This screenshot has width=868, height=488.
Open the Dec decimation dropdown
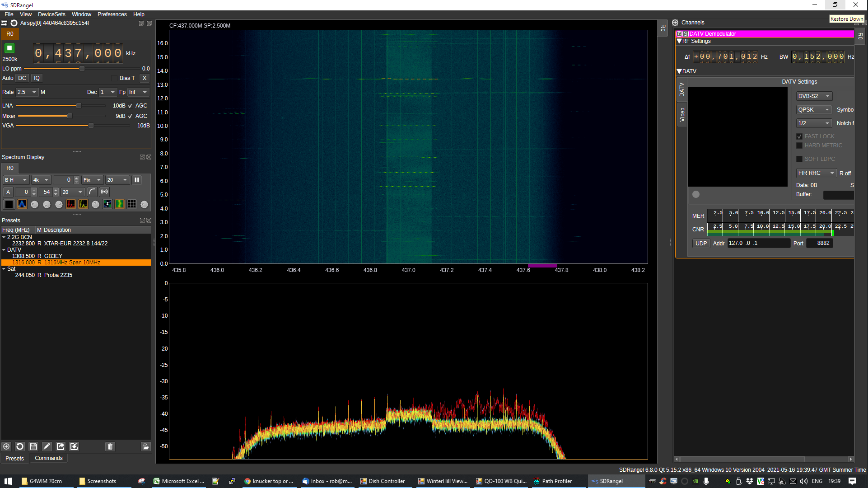pos(107,92)
